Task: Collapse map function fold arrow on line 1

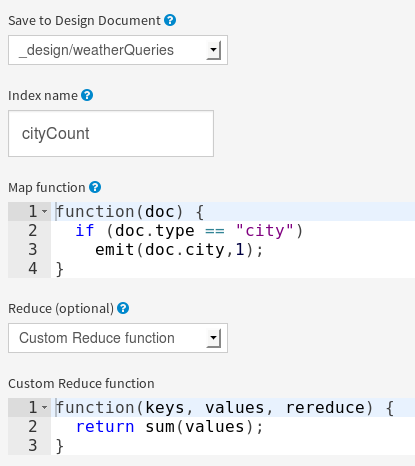Action: (x=44, y=211)
